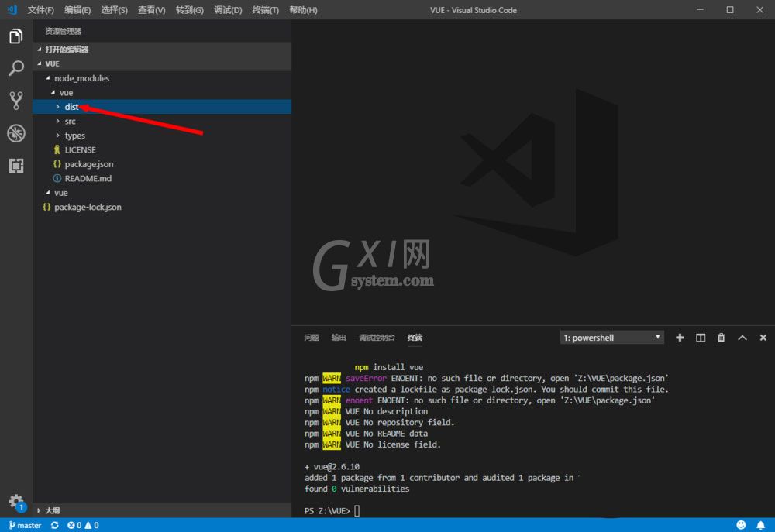Open the README.md file

162,178
